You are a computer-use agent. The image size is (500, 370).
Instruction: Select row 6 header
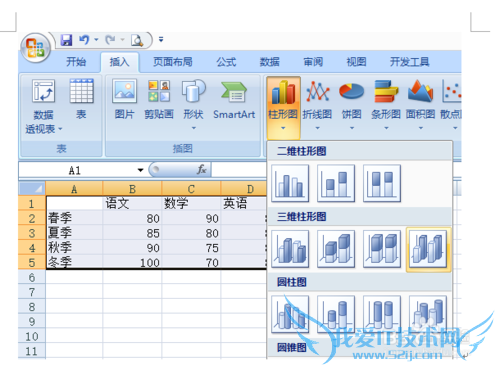[32, 277]
